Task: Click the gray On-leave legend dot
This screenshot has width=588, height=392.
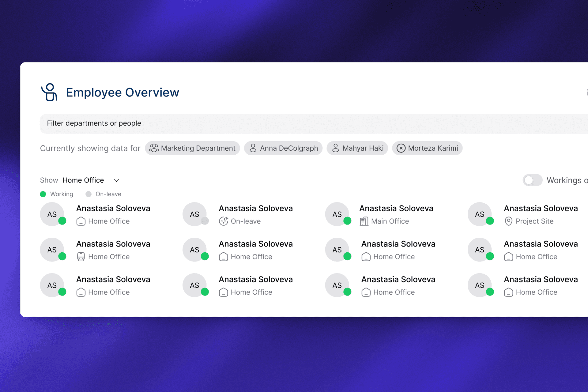Action: (89, 194)
